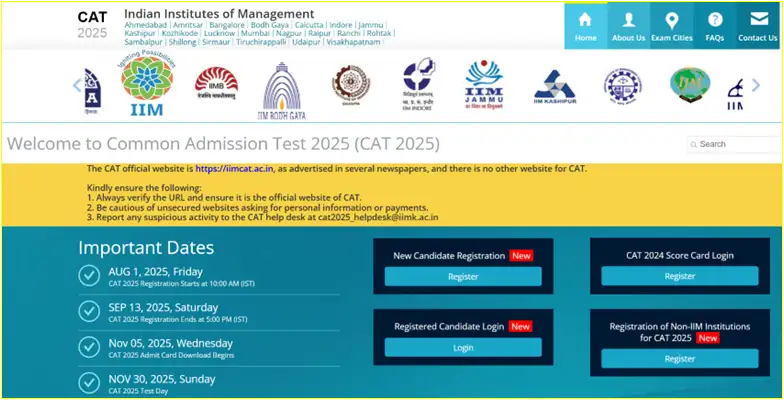Open the Home navigation icon
The width and height of the screenshot is (784, 400).
tap(586, 26)
